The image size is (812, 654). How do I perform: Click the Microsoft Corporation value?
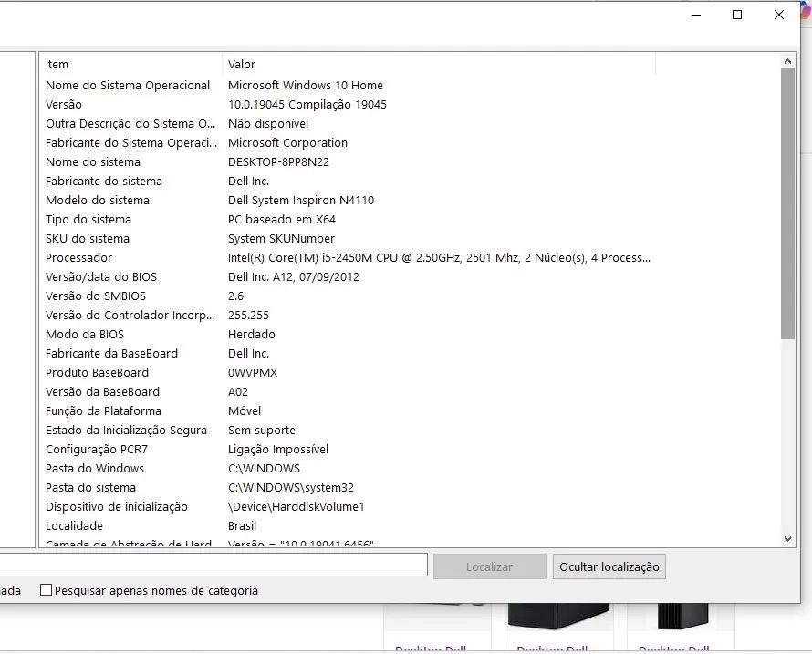tap(288, 142)
